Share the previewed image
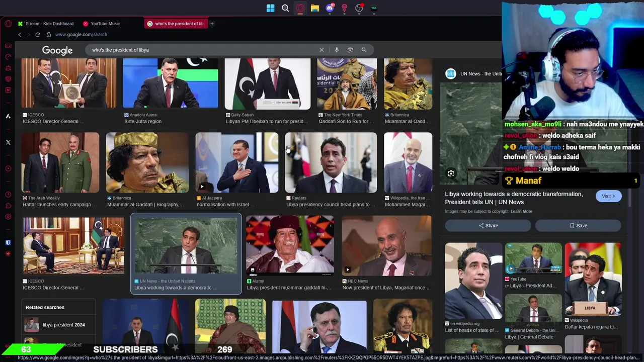The width and height of the screenshot is (644, 362). pos(488,226)
